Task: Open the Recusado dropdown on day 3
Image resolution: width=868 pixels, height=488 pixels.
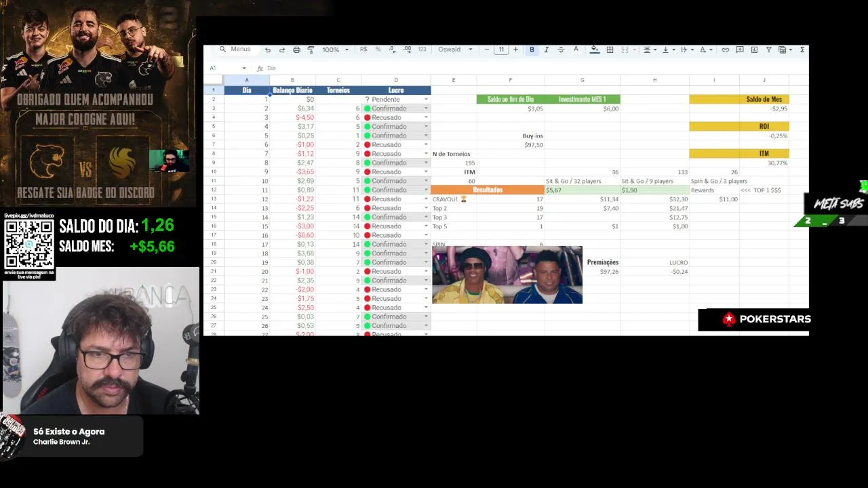Action: tap(426, 117)
